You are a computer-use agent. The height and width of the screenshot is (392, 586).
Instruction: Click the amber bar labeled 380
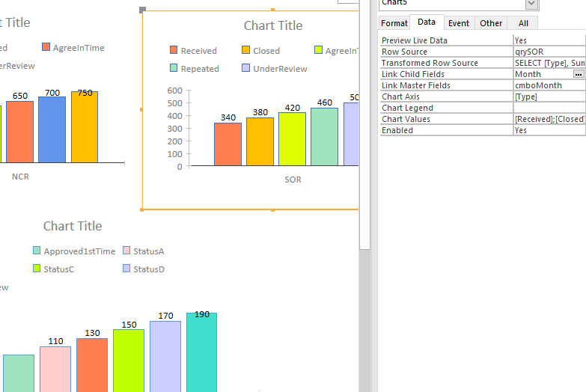point(260,141)
